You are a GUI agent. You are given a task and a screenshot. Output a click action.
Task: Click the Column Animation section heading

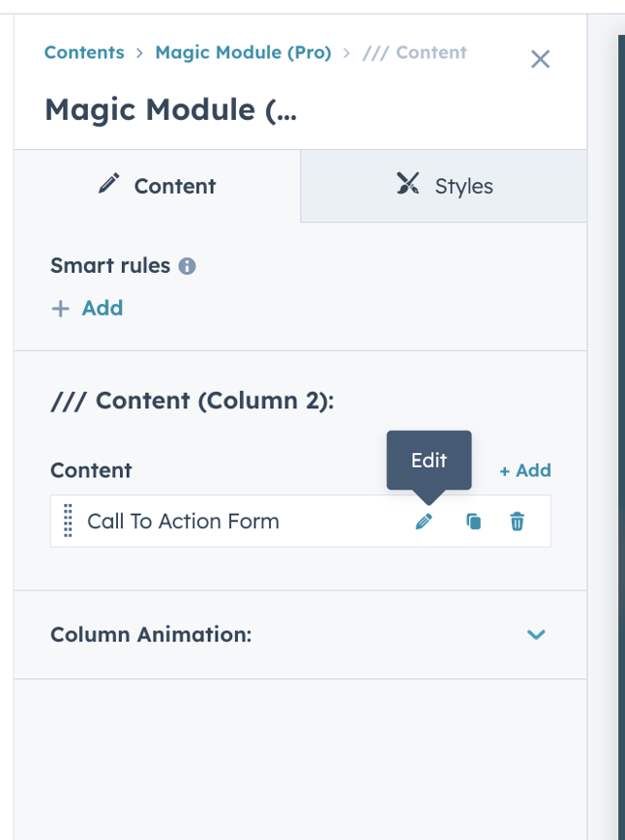click(151, 635)
